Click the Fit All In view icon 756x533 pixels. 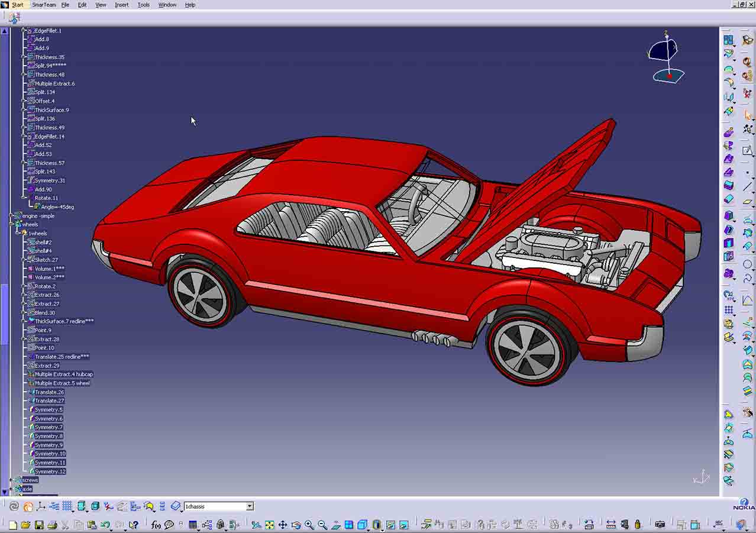coord(270,525)
